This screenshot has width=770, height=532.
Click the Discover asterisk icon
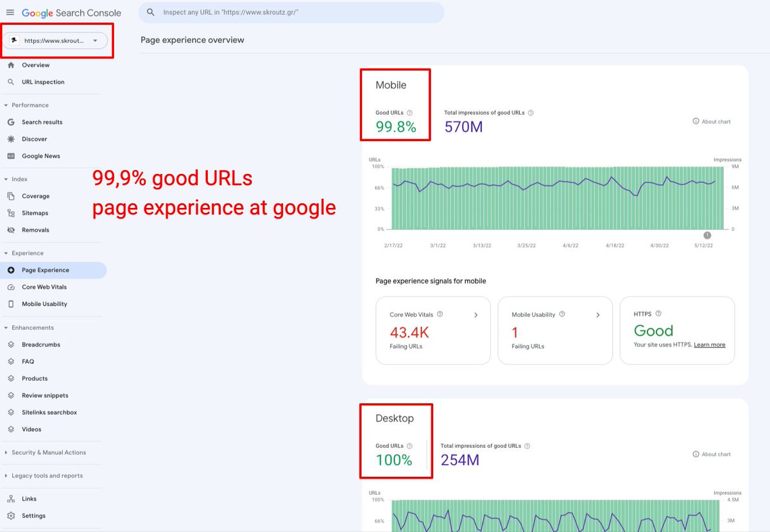(x=11, y=139)
